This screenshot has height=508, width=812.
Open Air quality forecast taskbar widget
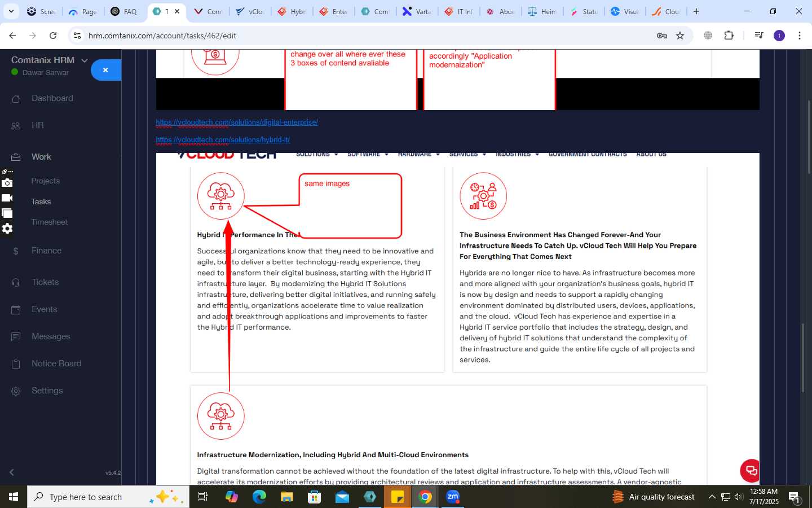654,497
